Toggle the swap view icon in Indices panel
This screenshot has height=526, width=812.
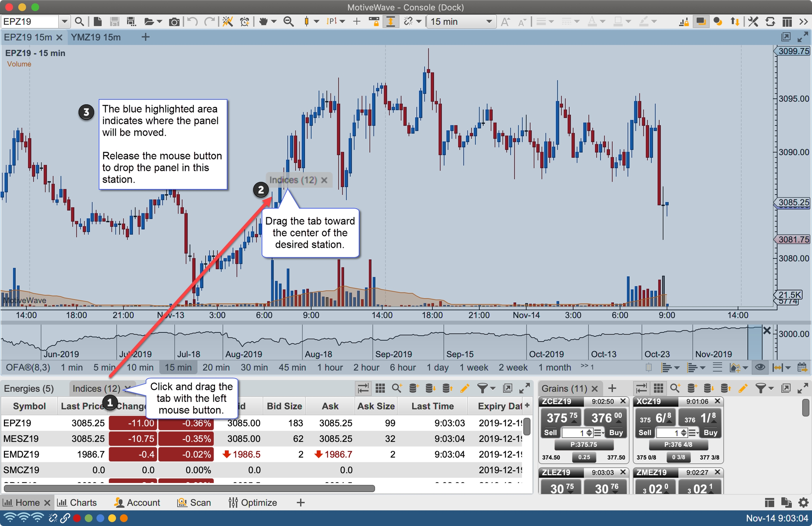[x=363, y=388]
